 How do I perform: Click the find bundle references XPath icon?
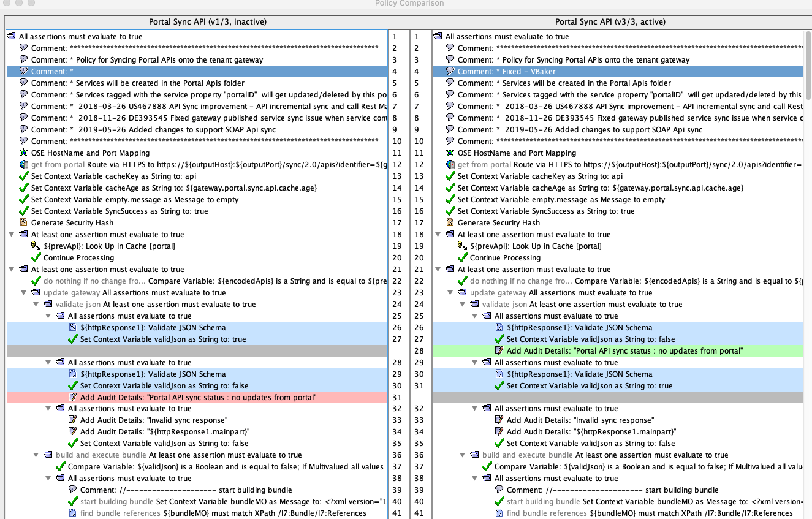(x=72, y=513)
